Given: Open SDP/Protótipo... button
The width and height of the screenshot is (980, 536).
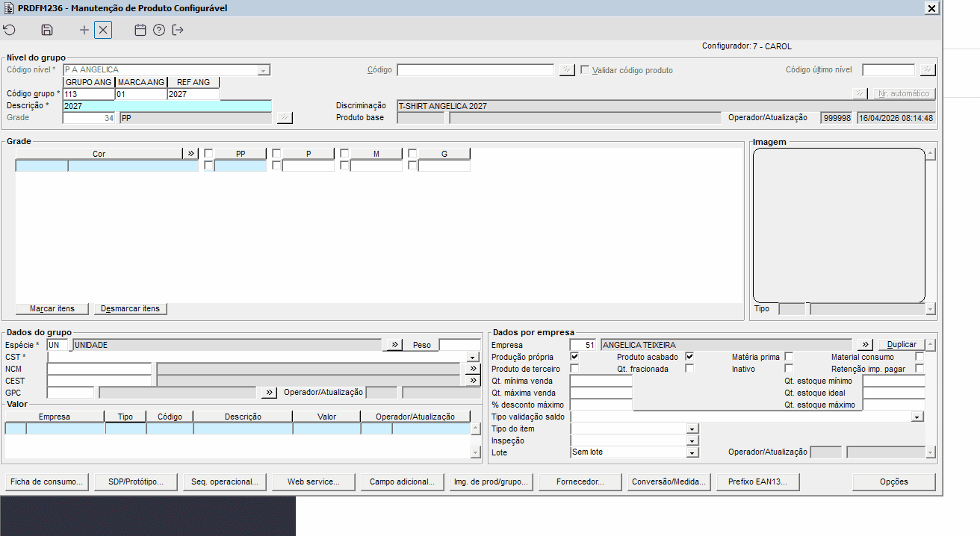Looking at the screenshot, I should (136, 482).
